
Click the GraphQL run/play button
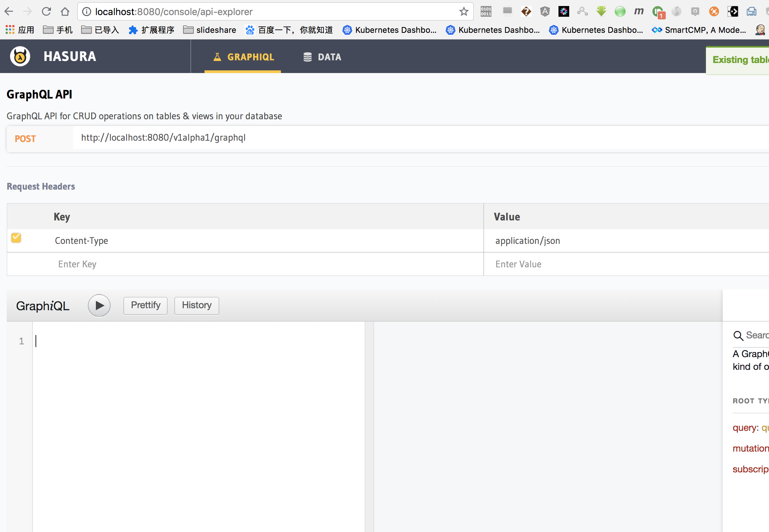click(99, 305)
